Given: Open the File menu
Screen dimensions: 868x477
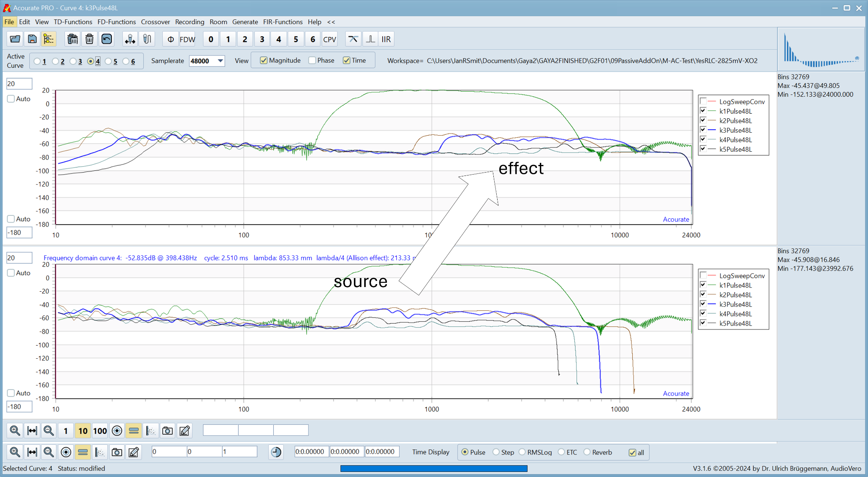Looking at the screenshot, I should pyautogui.click(x=9, y=22).
